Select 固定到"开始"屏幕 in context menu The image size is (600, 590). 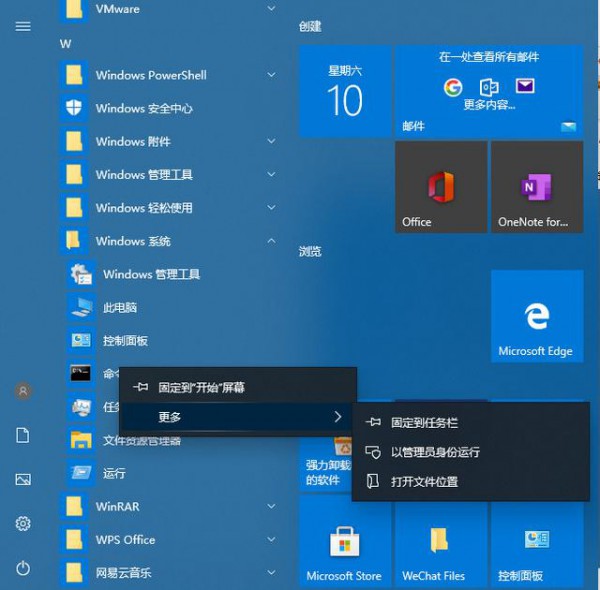238,387
